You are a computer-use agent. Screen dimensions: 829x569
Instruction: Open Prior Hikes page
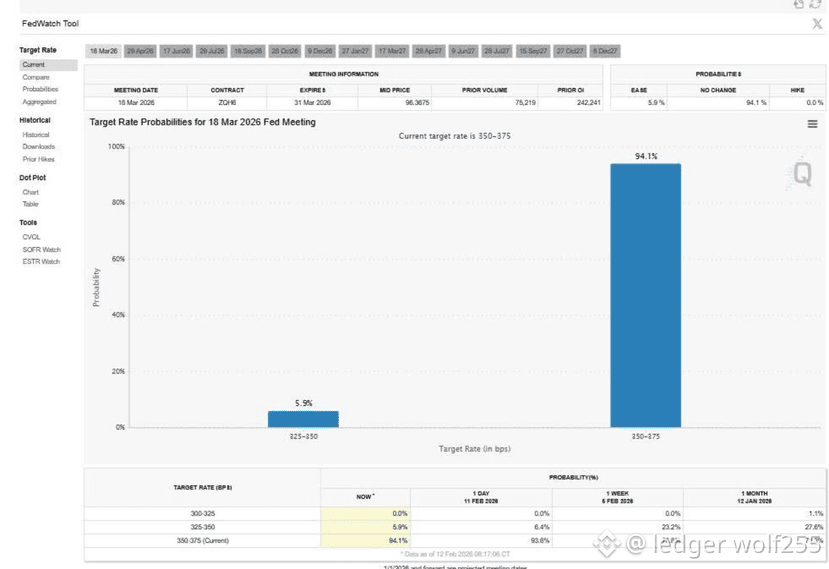click(38, 159)
